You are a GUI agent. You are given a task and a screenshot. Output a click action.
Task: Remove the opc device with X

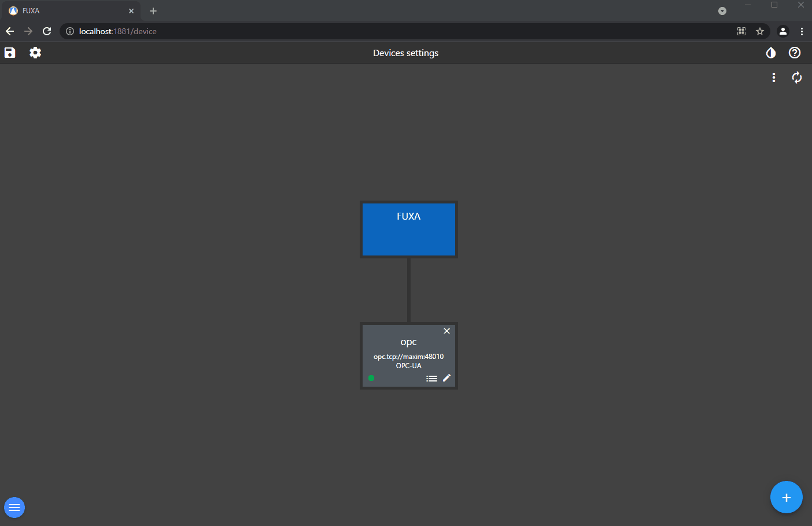point(446,331)
